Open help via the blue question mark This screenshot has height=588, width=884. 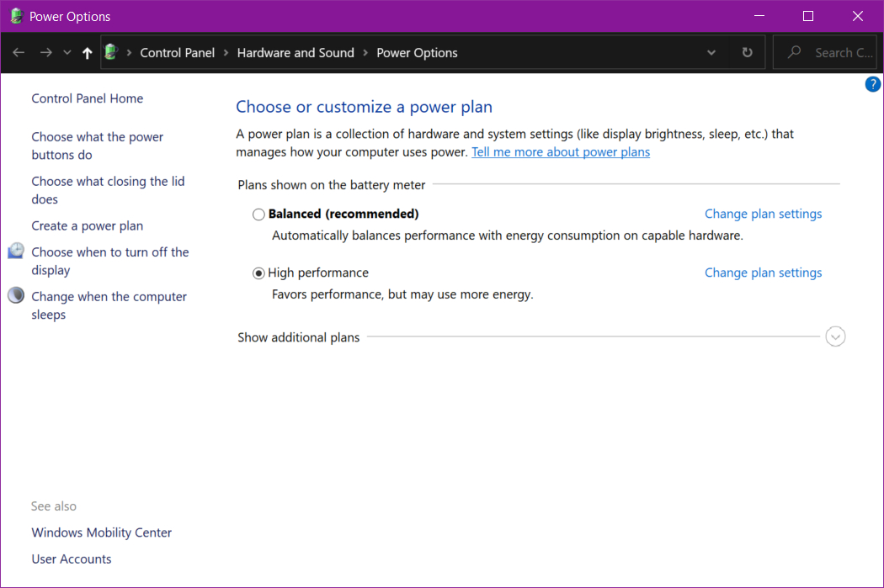point(873,83)
